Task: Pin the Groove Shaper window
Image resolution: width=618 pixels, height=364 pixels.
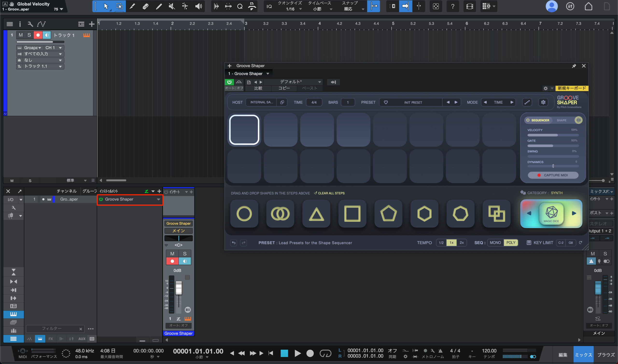Action: (x=574, y=66)
